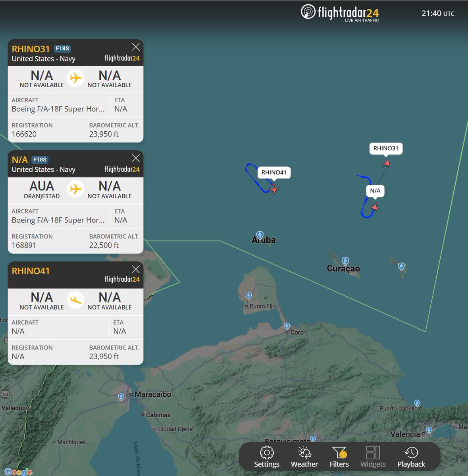Image resolution: width=468 pixels, height=476 pixels.
Task: Select the N/A aircraft icon on map
Action: 374,206
